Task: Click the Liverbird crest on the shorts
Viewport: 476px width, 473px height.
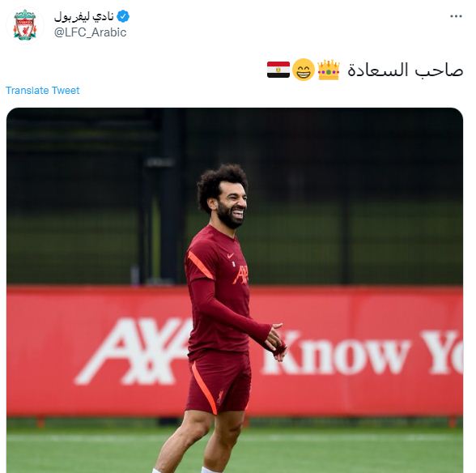Action: click(x=220, y=397)
